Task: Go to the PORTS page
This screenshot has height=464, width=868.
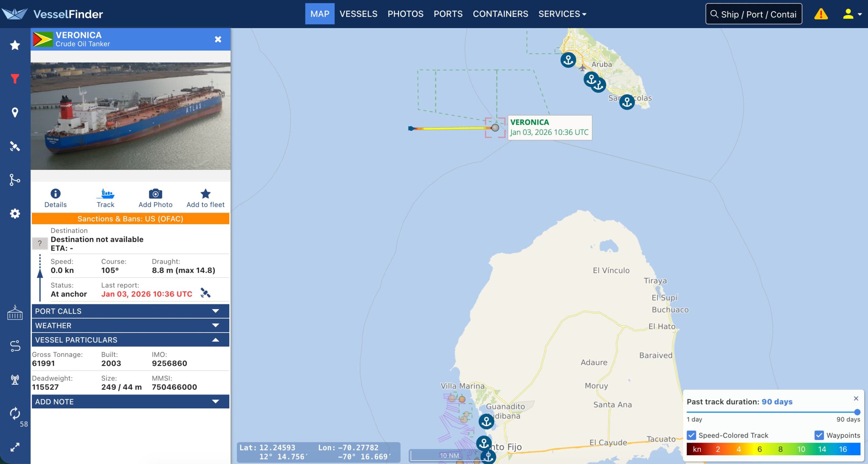Action: [x=448, y=14]
